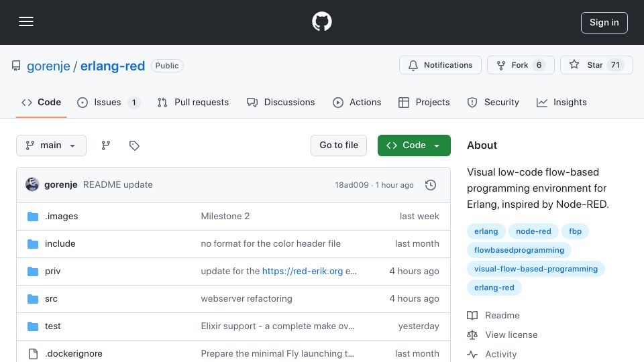This screenshot has width=644, height=362.
Task: Open the 'Prepare the minimal Fly launching' commit
Action: click(277, 354)
